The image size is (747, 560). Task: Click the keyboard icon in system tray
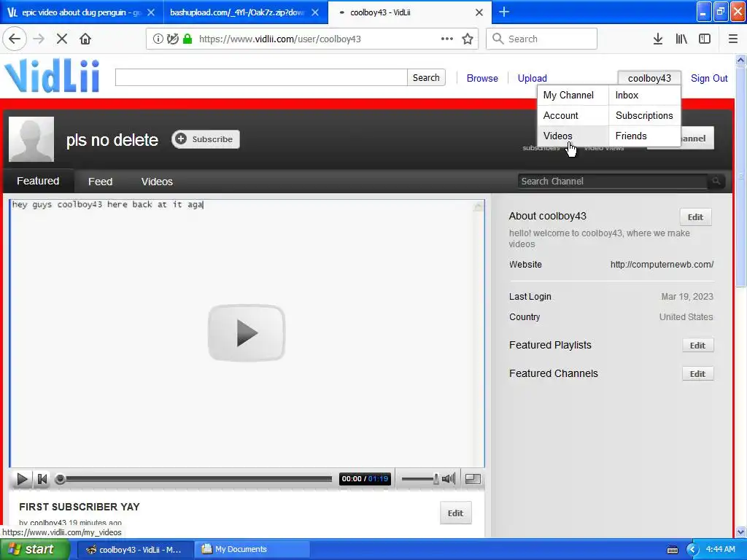point(672,550)
